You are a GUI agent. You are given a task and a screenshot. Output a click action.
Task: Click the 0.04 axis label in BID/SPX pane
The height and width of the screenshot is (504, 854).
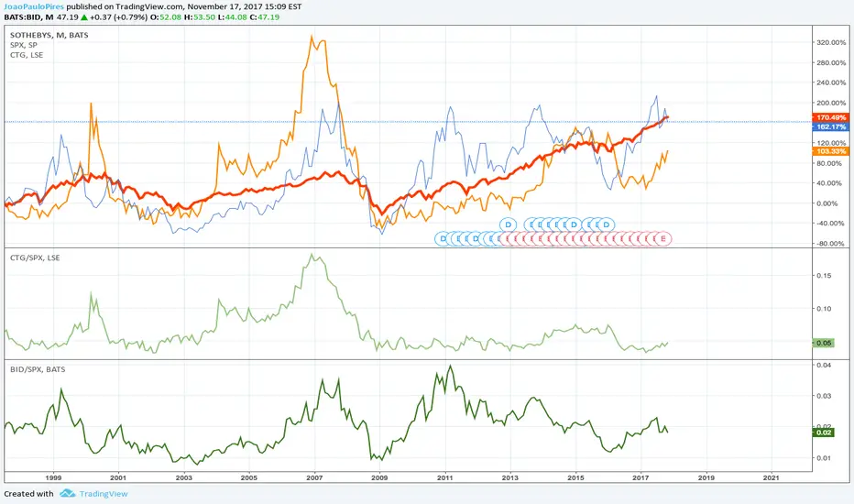(824, 365)
